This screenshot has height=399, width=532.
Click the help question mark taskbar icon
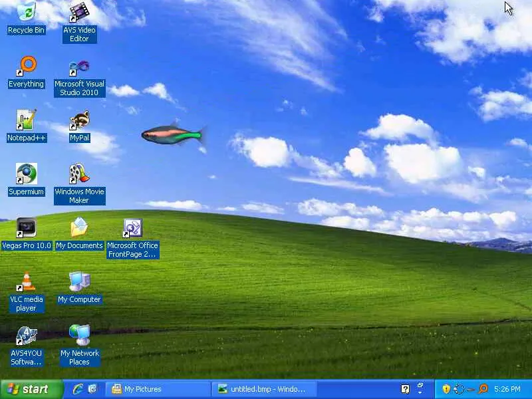click(x=405, y=389)
